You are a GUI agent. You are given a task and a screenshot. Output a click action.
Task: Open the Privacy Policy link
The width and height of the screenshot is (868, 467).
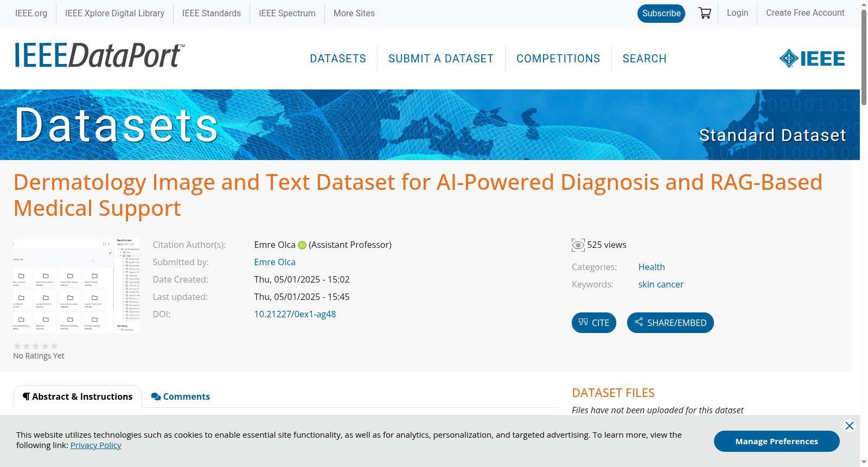[95, 445]
